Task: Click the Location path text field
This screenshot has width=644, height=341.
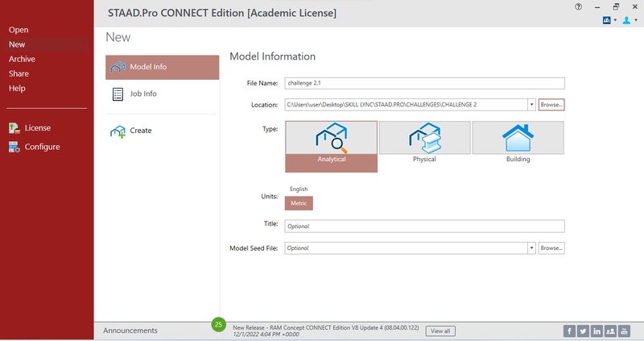Action: tap(407, 105)
